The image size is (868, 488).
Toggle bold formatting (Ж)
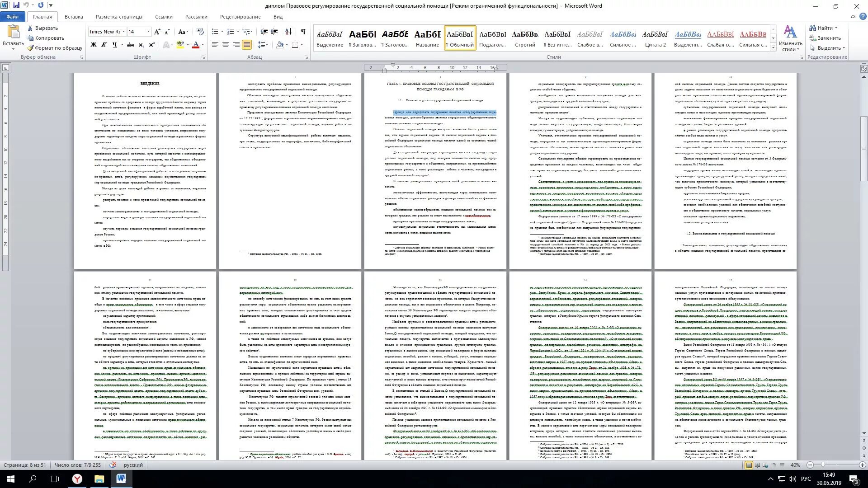point(94,45)
